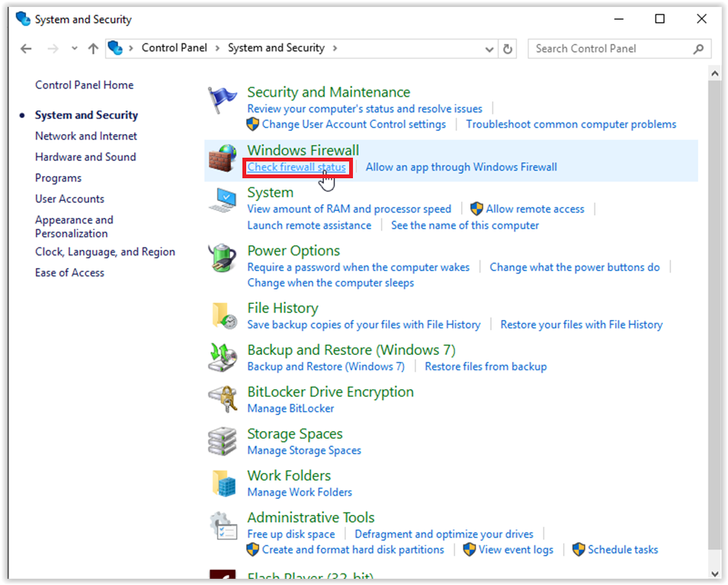Click the scrollbar down arrow

tap(714, 574)
